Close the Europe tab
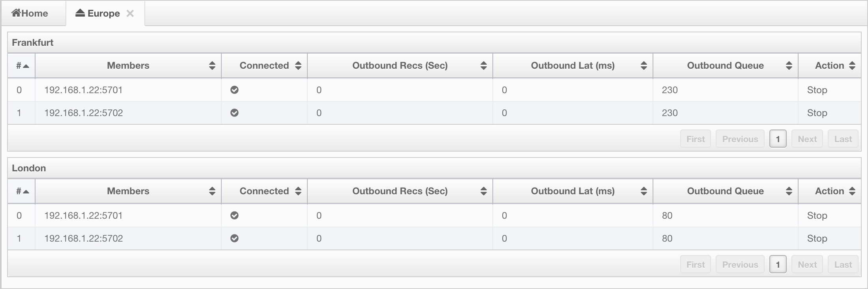Screen dimensions: 868x289 pos(130,13)
